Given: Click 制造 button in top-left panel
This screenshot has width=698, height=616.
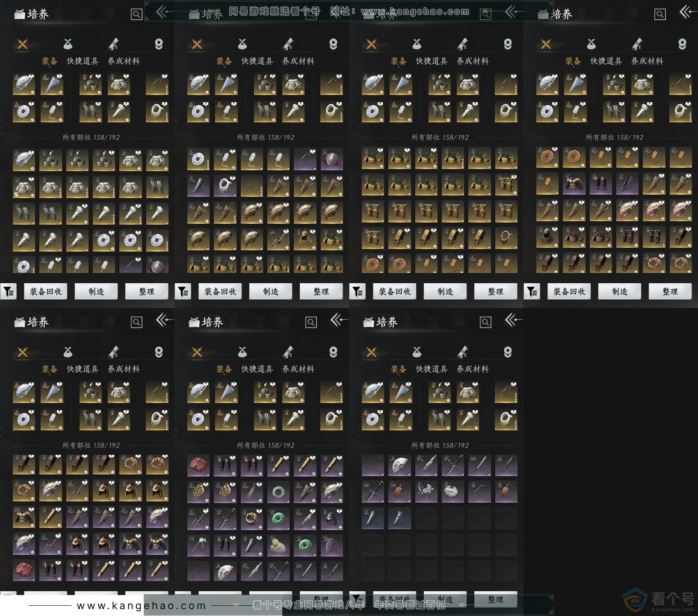Looking at the screenshot, I should [96, 292].
